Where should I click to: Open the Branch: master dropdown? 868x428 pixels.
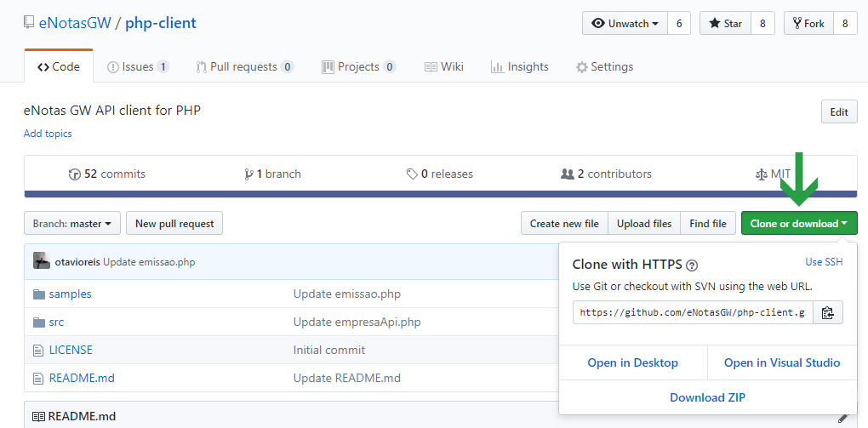pos(72,224)
